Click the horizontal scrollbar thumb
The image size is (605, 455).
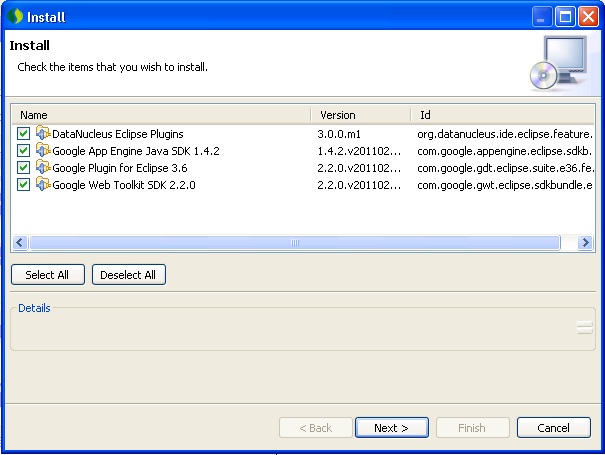pos(295,243)
